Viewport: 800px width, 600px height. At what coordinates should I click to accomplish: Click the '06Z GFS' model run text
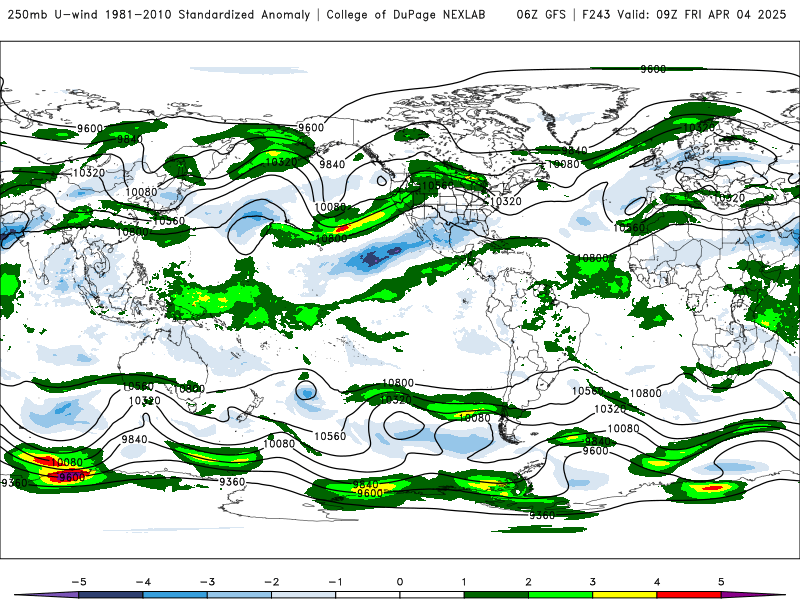[x=541, y=14]
